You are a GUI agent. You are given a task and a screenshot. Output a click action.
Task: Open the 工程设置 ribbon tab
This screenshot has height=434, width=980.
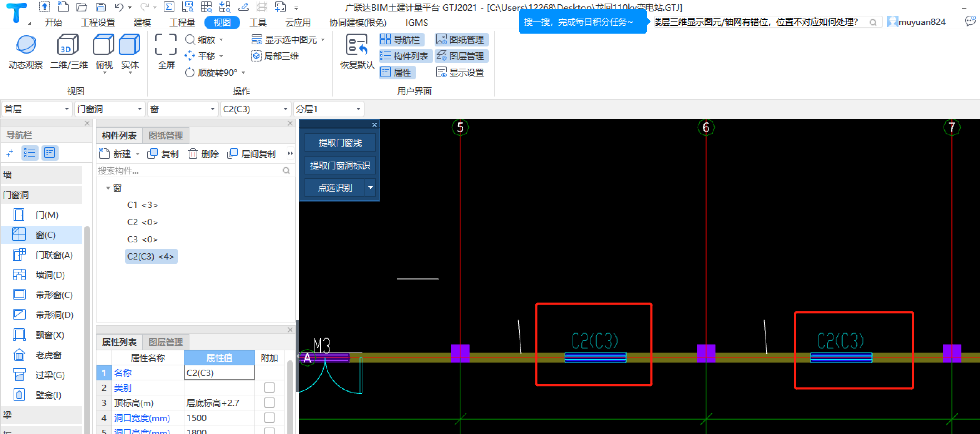[98, 23]
